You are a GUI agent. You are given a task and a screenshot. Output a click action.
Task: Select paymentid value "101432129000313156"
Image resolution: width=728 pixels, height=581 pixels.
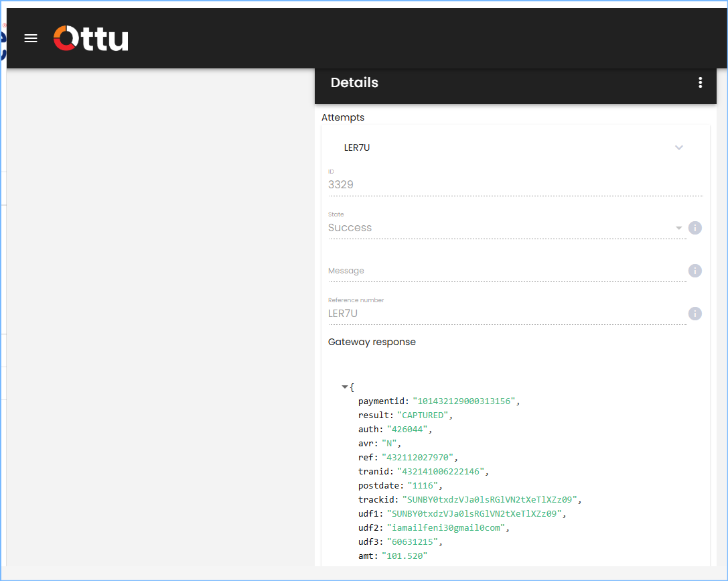pos(463,401)
